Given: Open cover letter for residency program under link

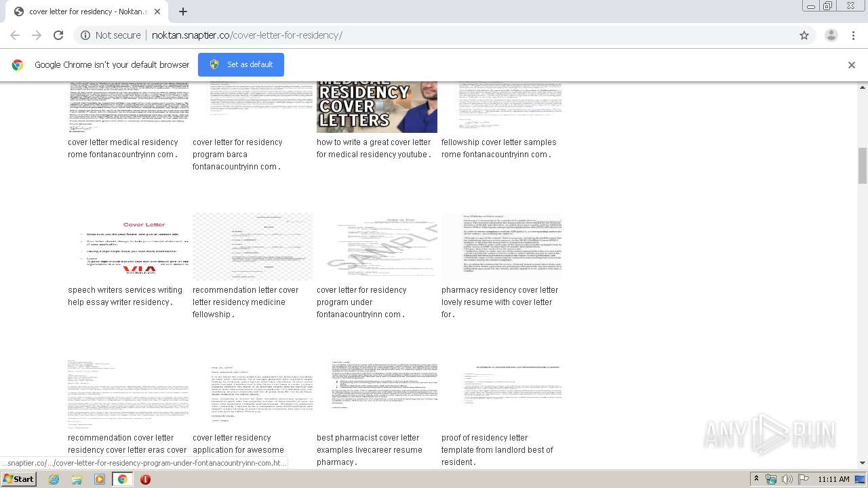Looking at the screenshot, I should (x=361, y=302).
